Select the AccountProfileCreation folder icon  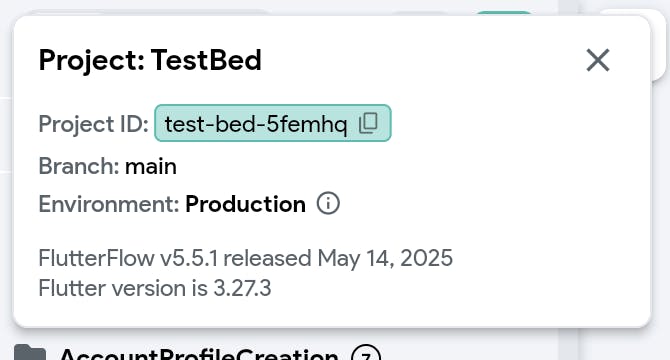click(30, 353)
